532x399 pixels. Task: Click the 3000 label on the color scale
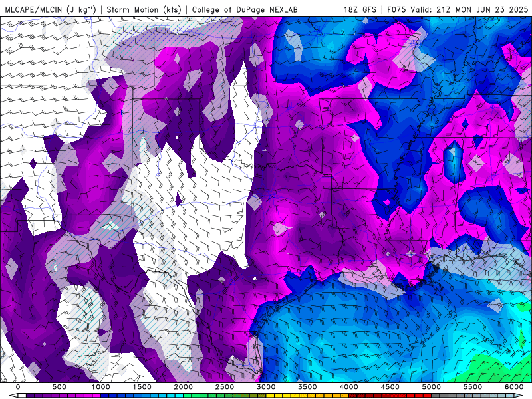click(266, 387)
